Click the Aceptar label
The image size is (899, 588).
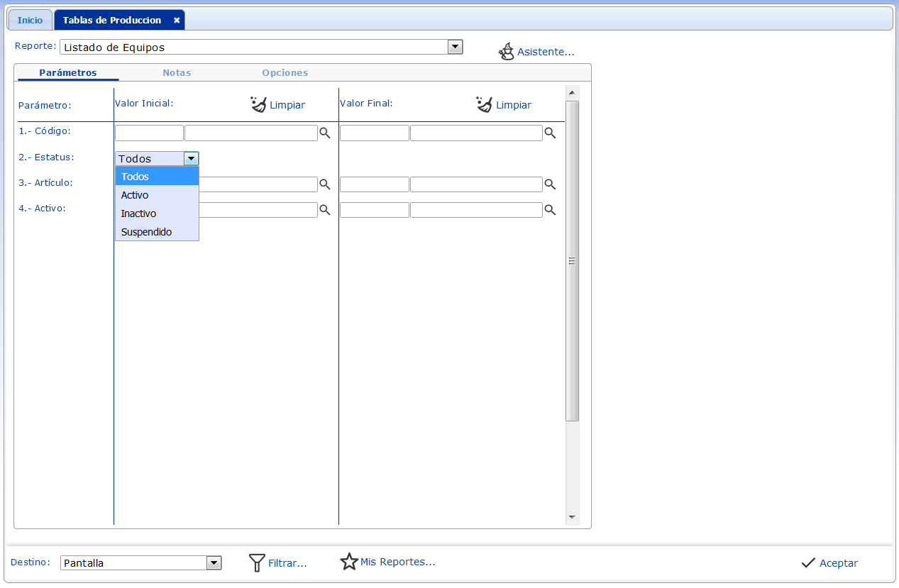[839, 563]
